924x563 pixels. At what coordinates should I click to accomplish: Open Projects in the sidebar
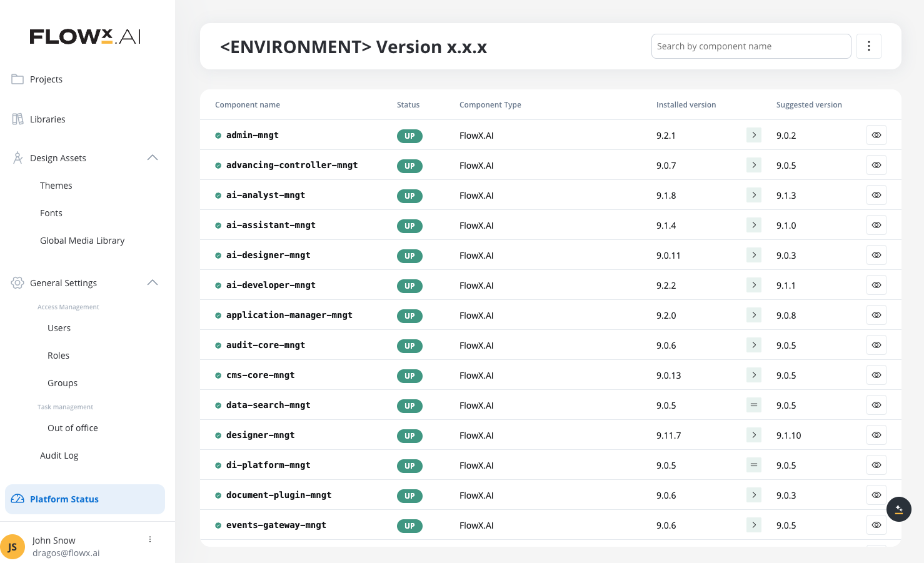[46, 79]
